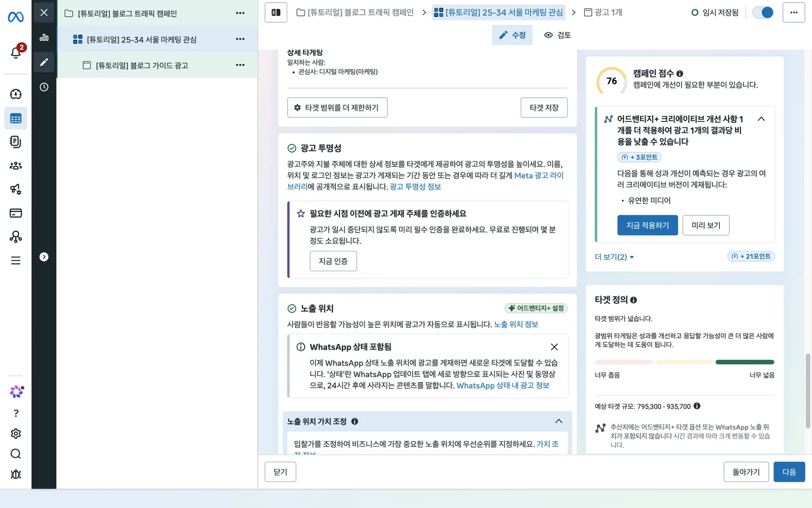Dismiss WhatsApp 상태 포함됨 notice

pyautogui.click(x=554, y=347)
